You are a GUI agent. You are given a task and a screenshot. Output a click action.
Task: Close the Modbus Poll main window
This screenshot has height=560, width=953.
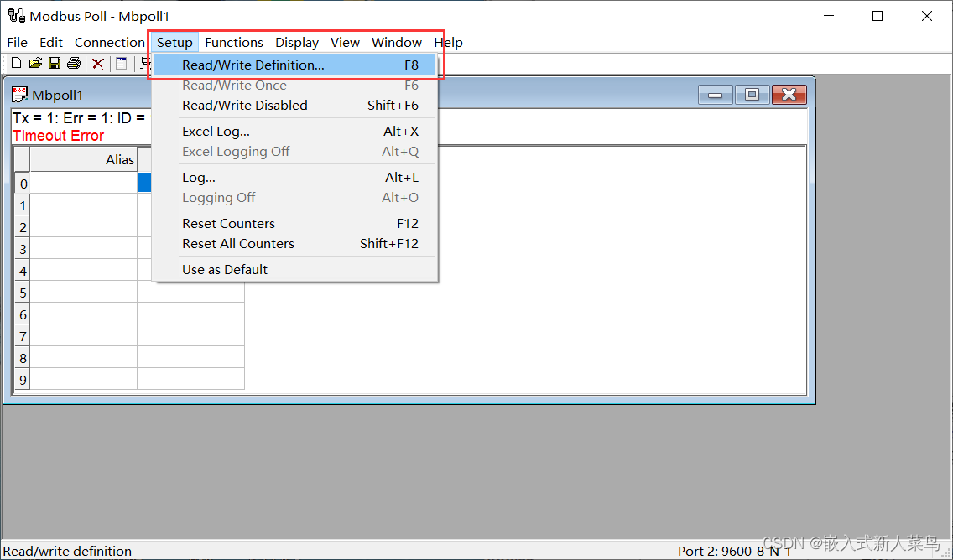926,16
